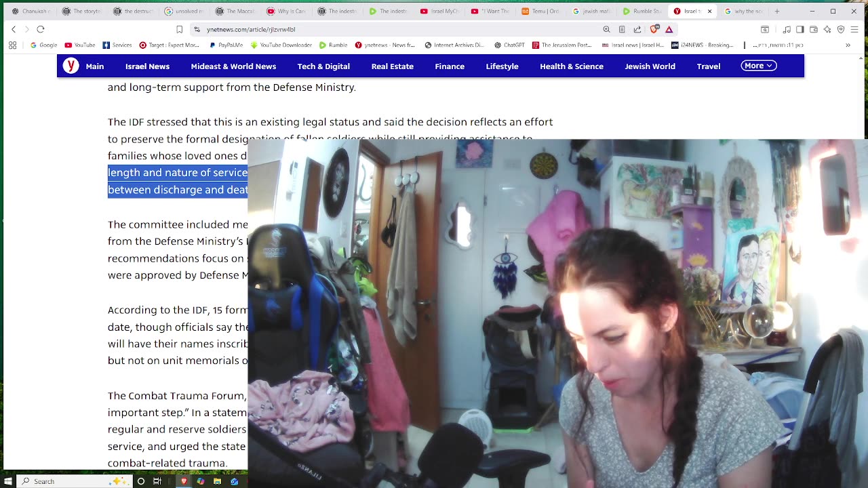Click Brave browser icon in taskbar
This screenshot has width=868, height=488.
coord(184,481)
